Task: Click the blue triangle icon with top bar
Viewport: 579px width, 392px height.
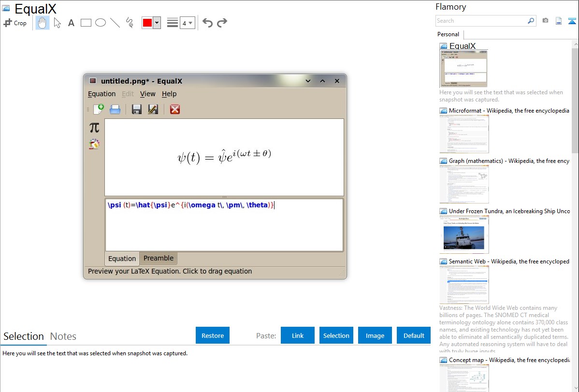Action: pyautogui.click(x=572, y=21)
